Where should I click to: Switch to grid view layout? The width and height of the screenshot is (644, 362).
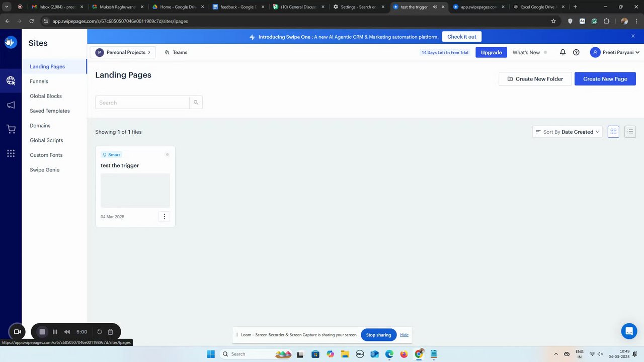click(613, 132)
